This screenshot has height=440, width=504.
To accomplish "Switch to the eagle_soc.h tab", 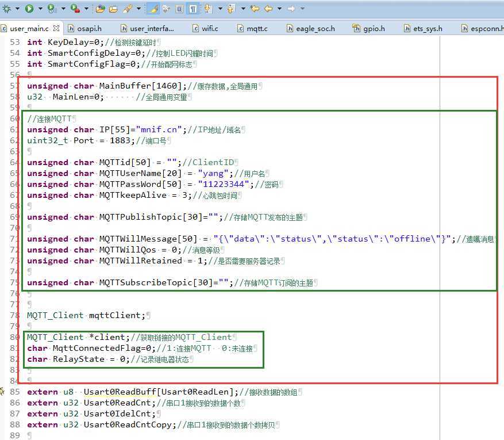I will (311, 29).
